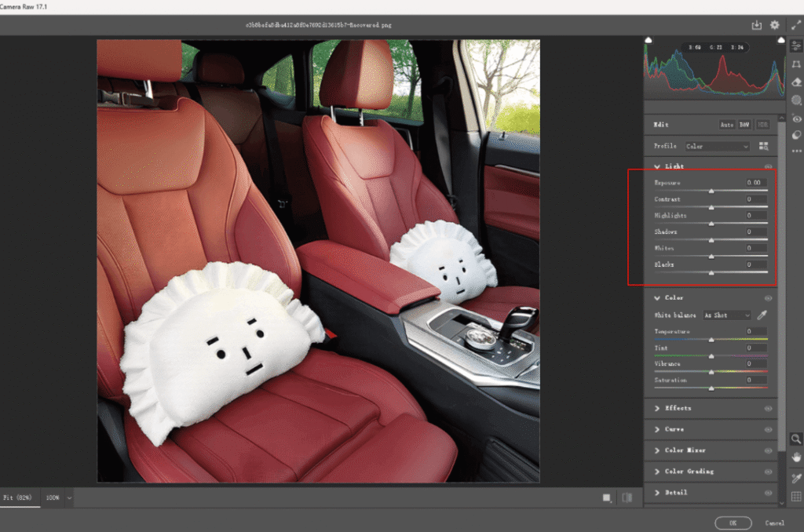Select the Crop and Rotate tool
The image size is (804, 532).
point(796,64)
